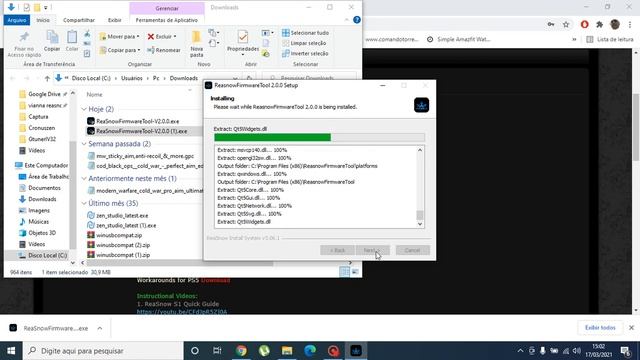Open Microsoft Edge from the taskbar
This screenshot has width=640, height=360.
click(x=310, y=351)
